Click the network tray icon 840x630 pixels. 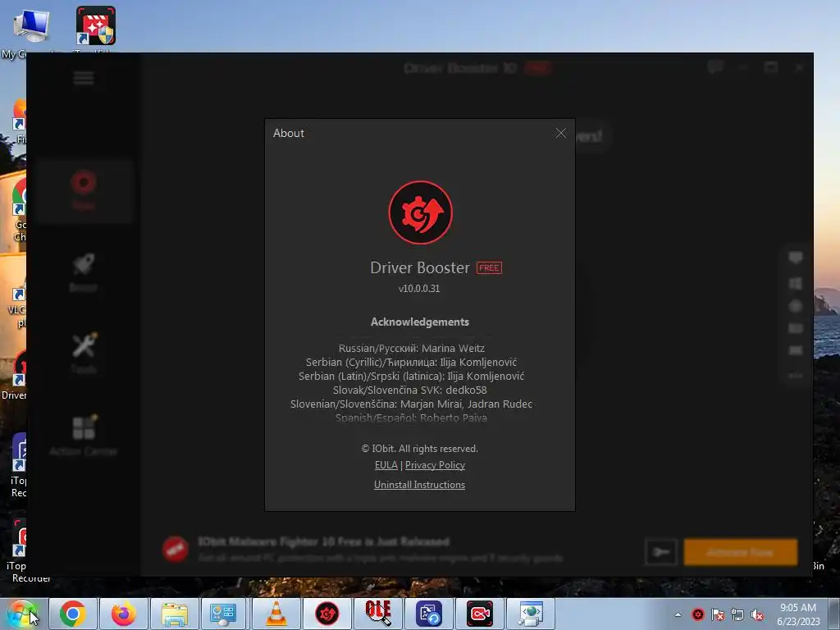pos(737,614)
